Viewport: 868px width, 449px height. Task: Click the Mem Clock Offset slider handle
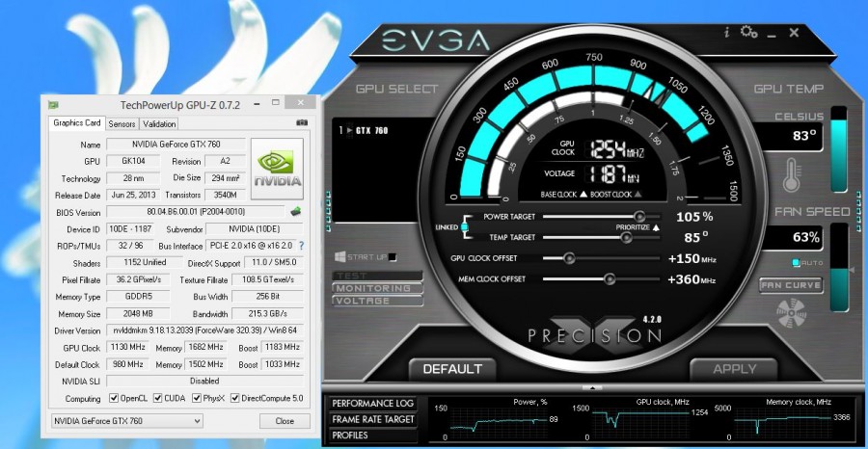point(610,279)
